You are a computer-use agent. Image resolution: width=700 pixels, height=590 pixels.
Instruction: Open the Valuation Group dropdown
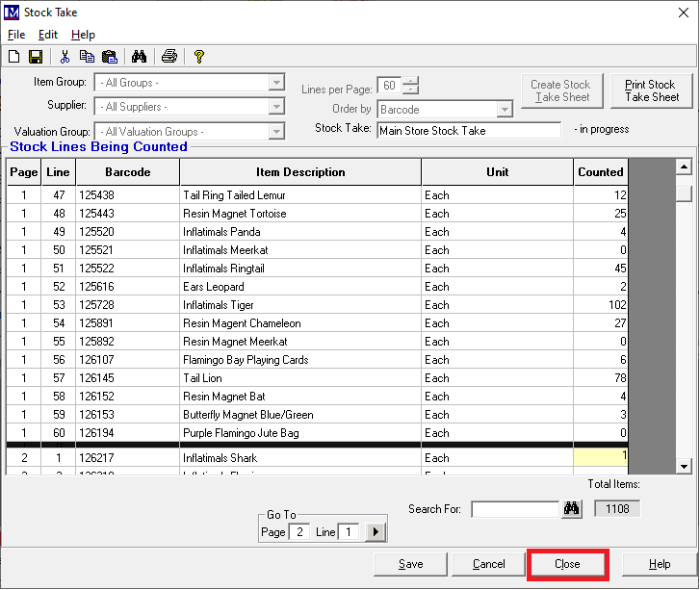click(x=276, y=132)
